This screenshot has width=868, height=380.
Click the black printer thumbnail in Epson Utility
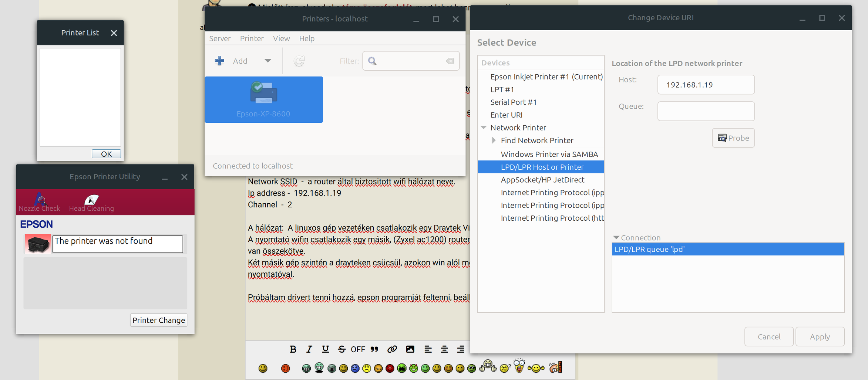(38, 244)
